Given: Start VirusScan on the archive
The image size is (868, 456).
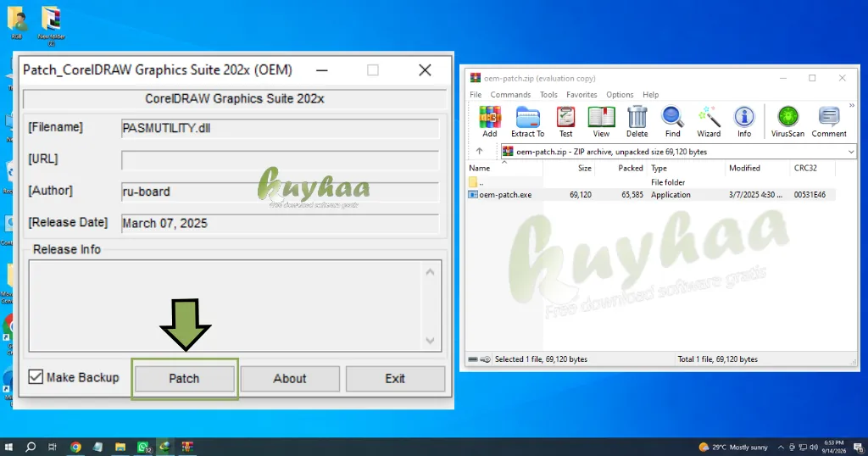Looking at the screenshot, I should [x=787, y=121].
